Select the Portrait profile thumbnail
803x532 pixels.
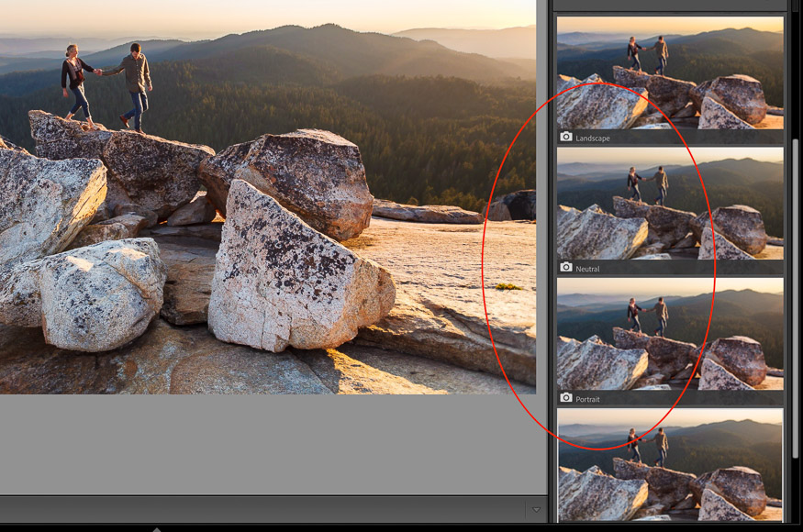[x=670, y=335]
